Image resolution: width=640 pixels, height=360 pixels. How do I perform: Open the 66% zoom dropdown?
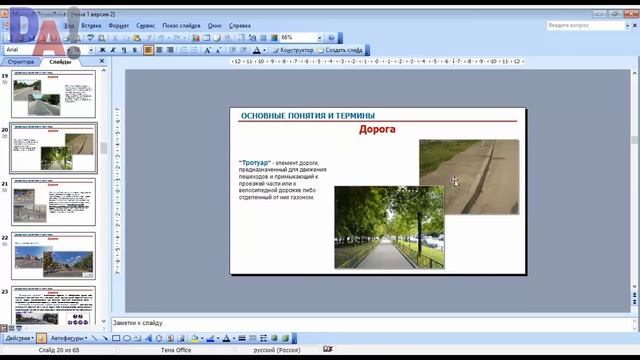pyautogui.click(x=320, y=38)
